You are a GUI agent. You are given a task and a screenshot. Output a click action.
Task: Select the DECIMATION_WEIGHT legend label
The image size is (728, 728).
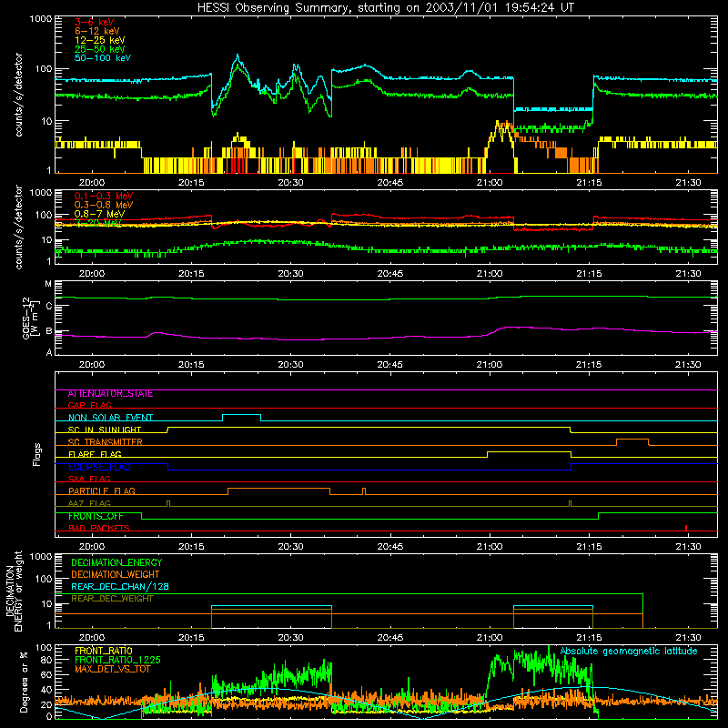coord(116,575)
